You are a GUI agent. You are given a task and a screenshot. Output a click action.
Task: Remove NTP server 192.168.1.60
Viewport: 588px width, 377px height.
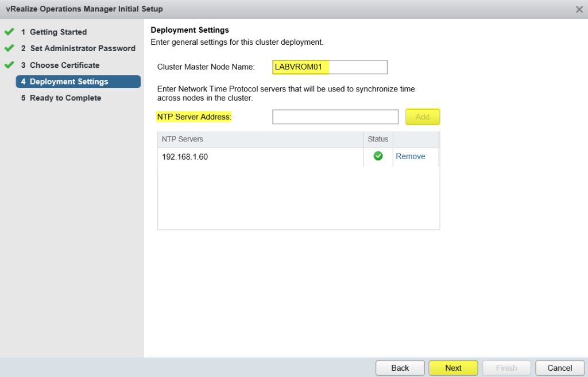(410, 156)
